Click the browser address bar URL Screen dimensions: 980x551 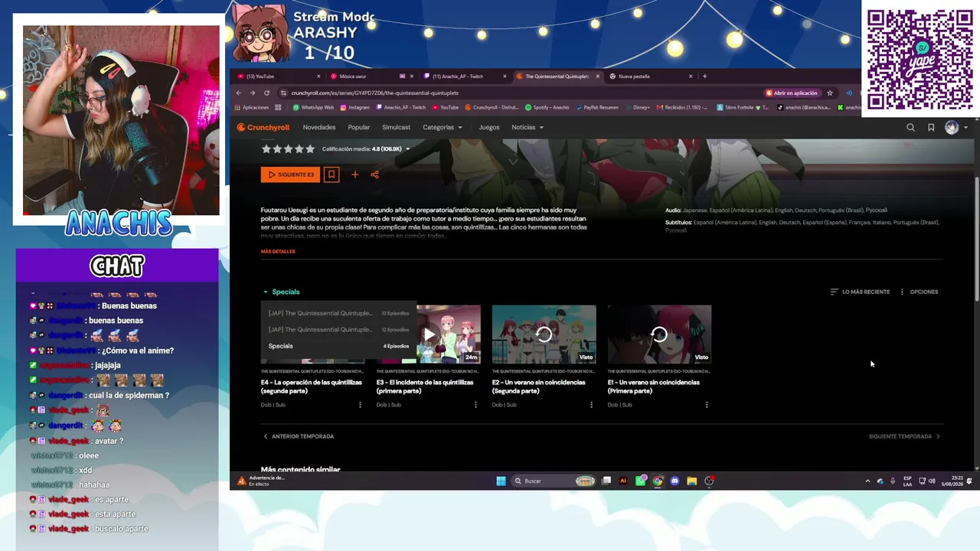(x=374, y=93)
